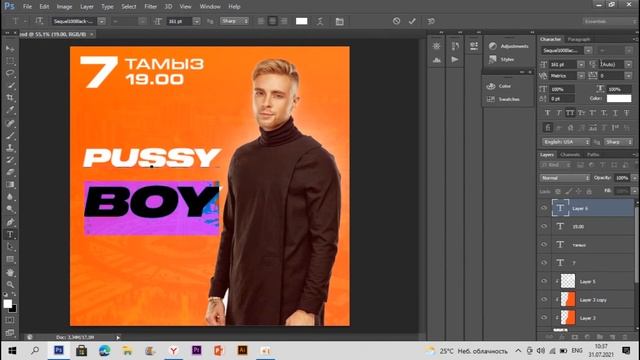Select the Pen tool
The height and width of the screenshot is (360, 640).
(x=10, y=222)
